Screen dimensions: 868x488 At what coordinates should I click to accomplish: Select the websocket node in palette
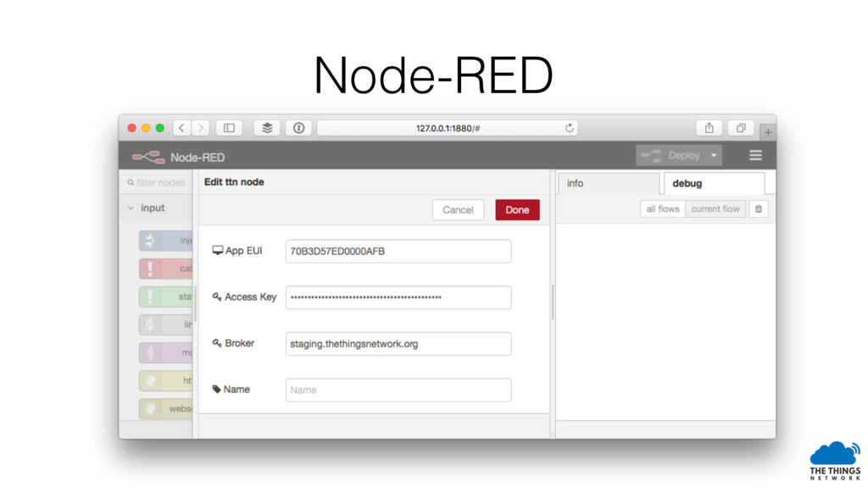coord(166,409)
